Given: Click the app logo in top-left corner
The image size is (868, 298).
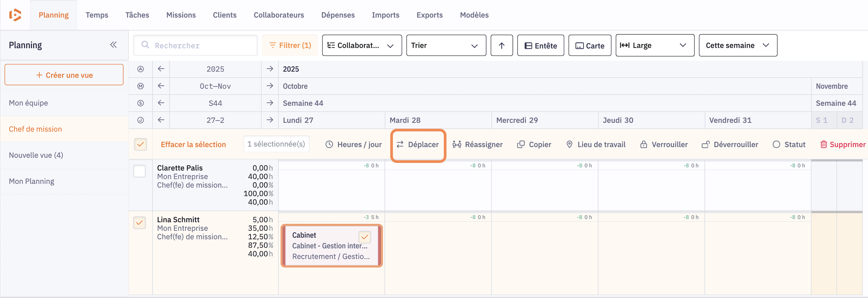Looking at the screenshot, I should click(x=15, y=15).
